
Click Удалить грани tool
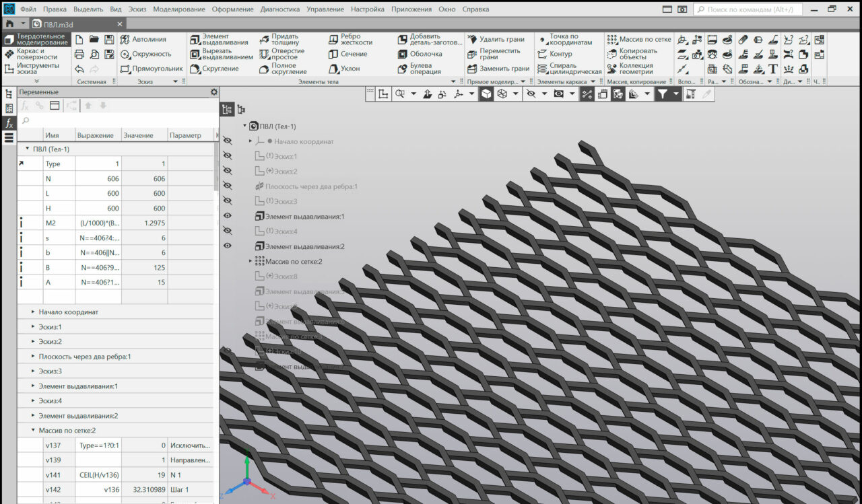(x=496, y=39)
